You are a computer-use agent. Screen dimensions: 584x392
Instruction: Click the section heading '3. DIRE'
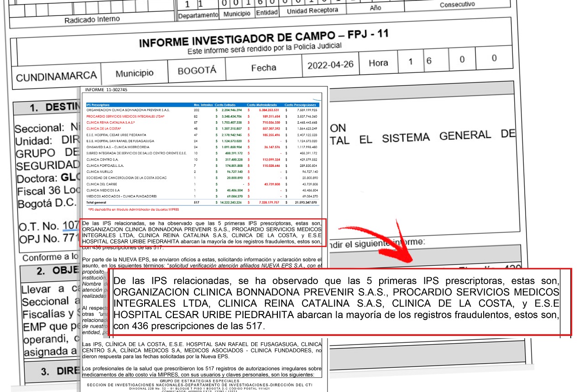tap(60, 371)
